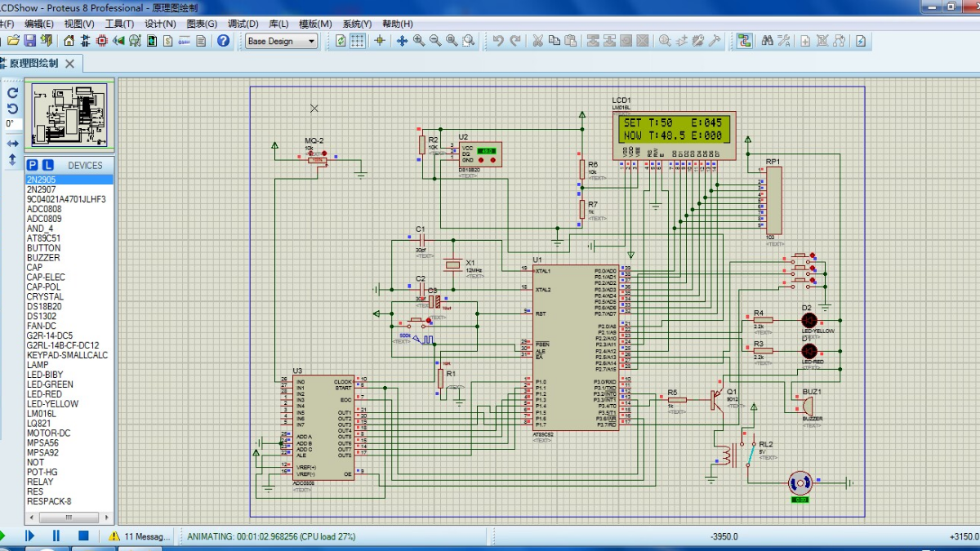Select LM016L in the devices list
Image resolution: width=980 pixels, height=551 pixels.
point(69,414)
